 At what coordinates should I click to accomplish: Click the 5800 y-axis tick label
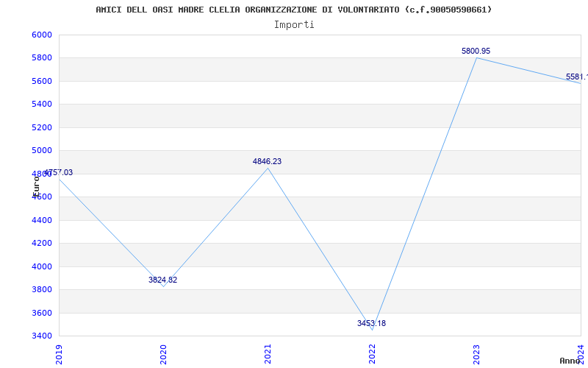click(42, 58)
